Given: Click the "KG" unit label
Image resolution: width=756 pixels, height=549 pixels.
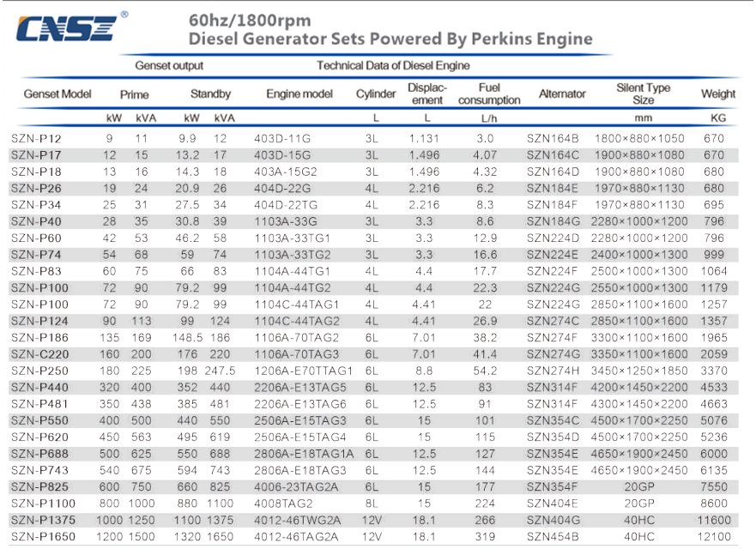Looking at the screenshot, I should tap(718, 118).
